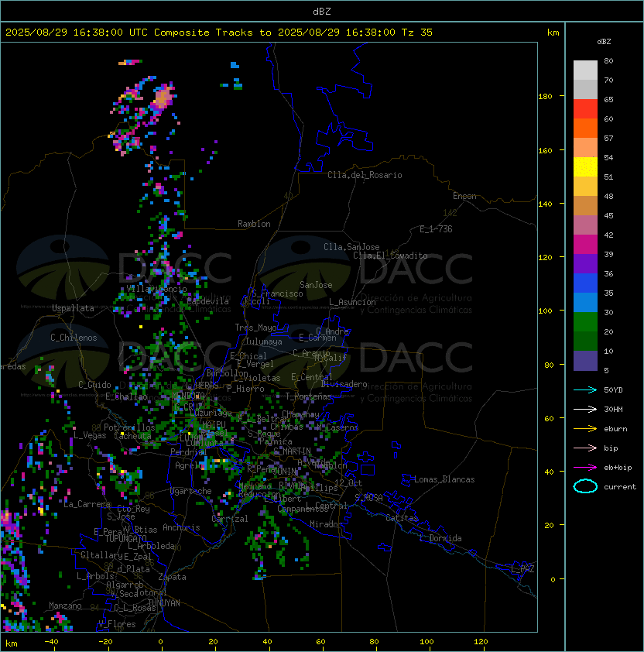Screen dimensions: 644x652
Task: Click the 'Clla.SanJose' map label
Action: click(x=351, y=247)
